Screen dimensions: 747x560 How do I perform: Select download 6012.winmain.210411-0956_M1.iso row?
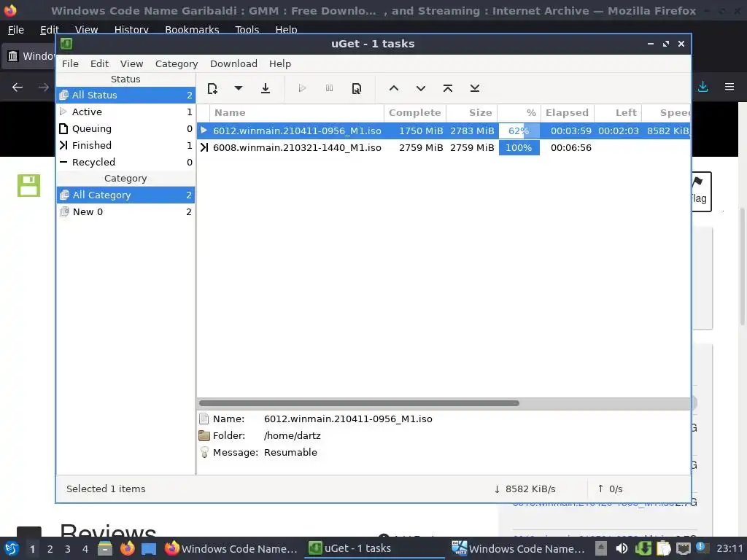pyautogui.click(x=444, y=131)
